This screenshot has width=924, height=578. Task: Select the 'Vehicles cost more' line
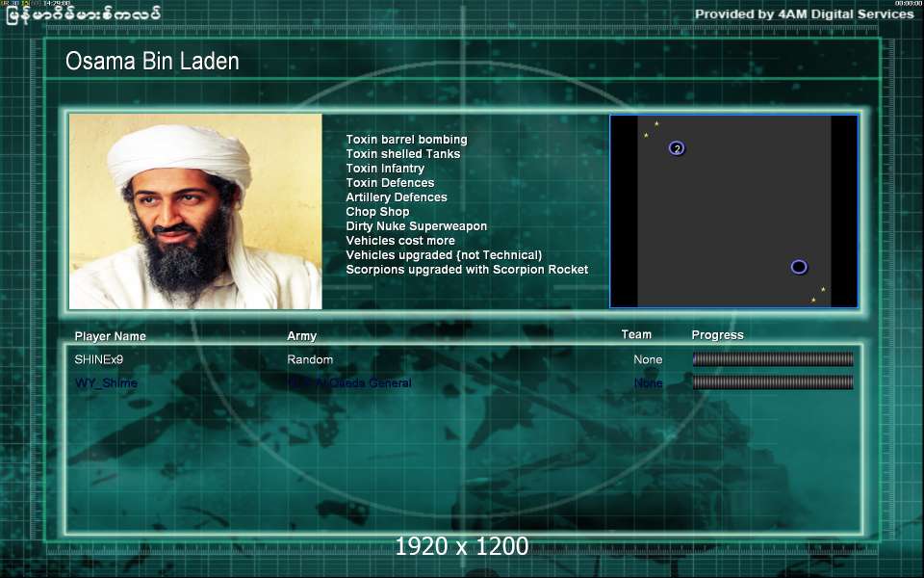coord(400,241)
